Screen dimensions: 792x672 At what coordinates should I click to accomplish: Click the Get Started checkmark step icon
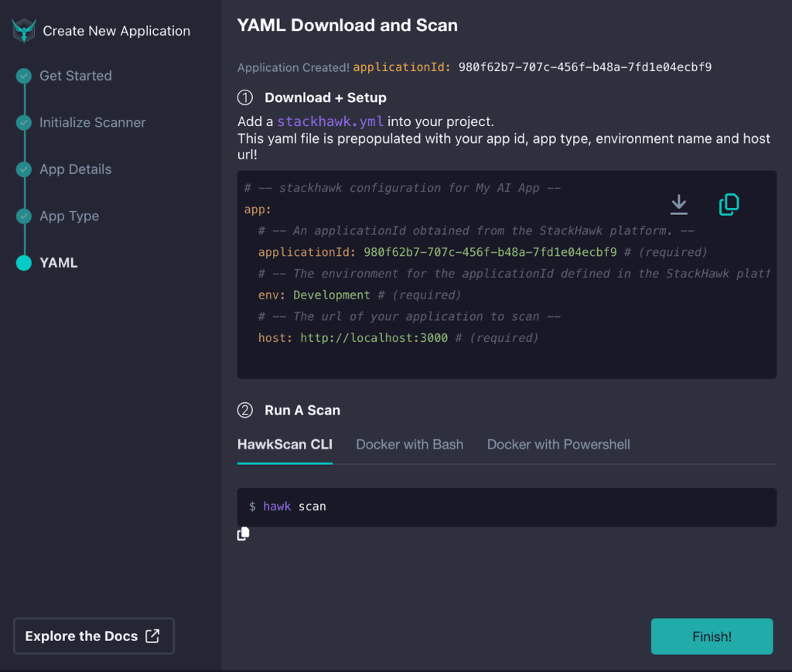tap(24, 76)
